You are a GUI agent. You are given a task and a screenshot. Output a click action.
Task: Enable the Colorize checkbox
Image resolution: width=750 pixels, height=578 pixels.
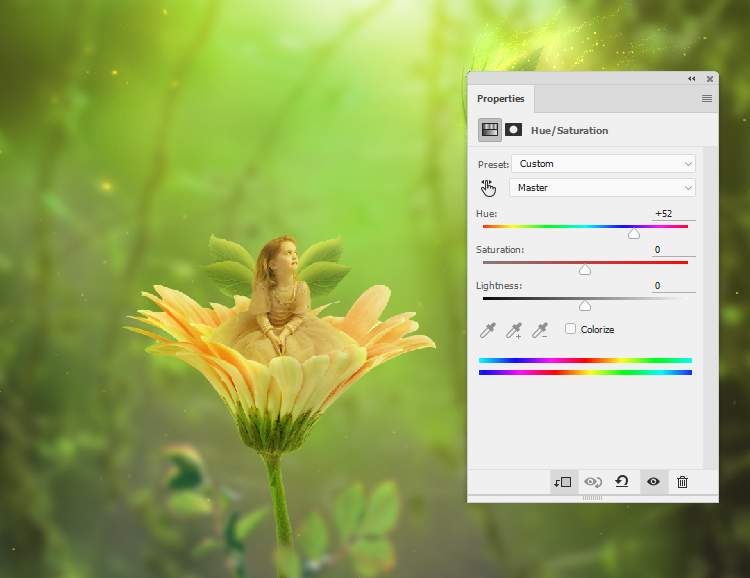tap(570, 329)
